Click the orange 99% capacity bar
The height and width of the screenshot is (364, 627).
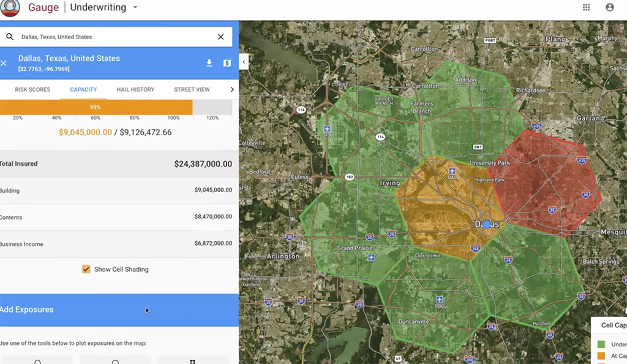click(x=96, y=107)
